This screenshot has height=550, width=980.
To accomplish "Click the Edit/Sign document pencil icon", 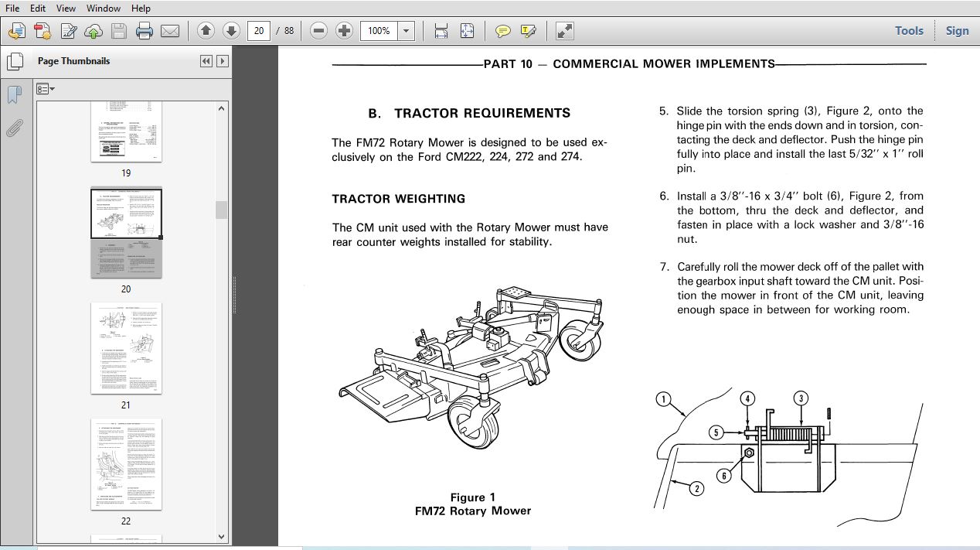I will 68,31.
